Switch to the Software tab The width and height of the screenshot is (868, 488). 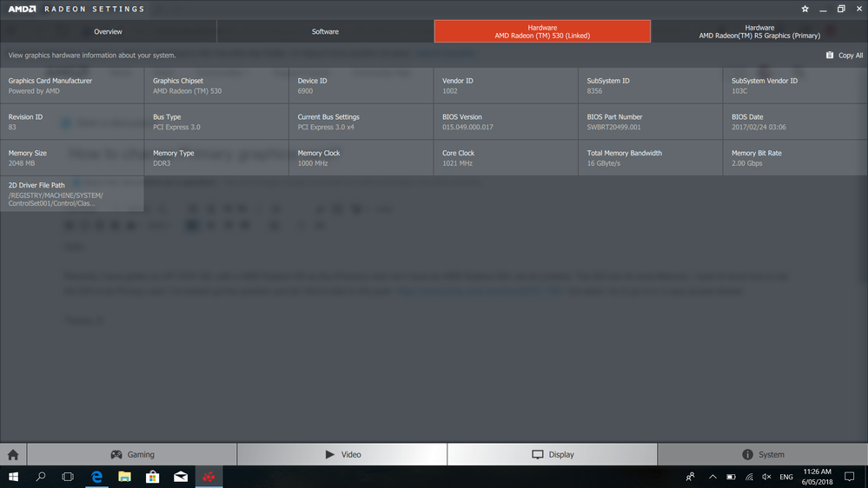325,31
